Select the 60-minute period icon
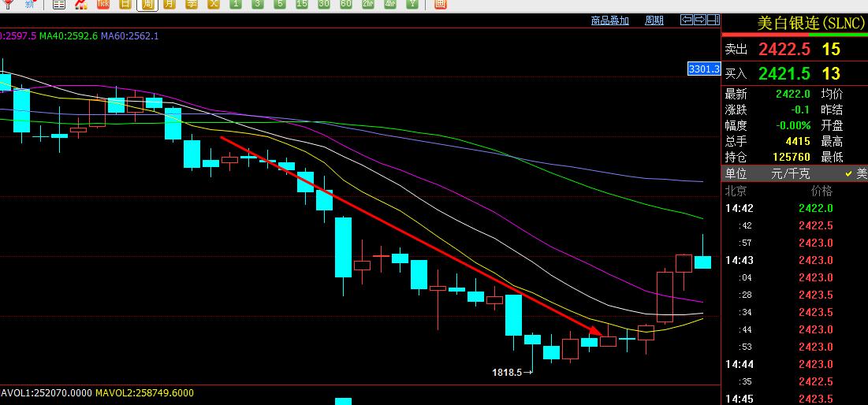The height and width of the screenshot is (405, 868). 346,5
